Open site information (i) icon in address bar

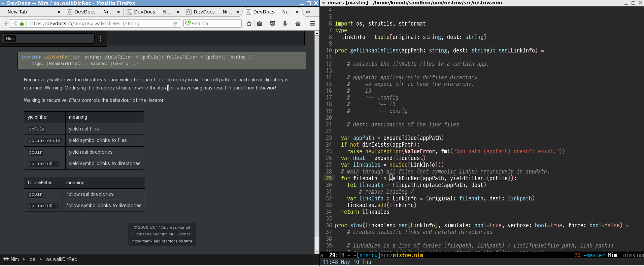click(x=16, y=24)
